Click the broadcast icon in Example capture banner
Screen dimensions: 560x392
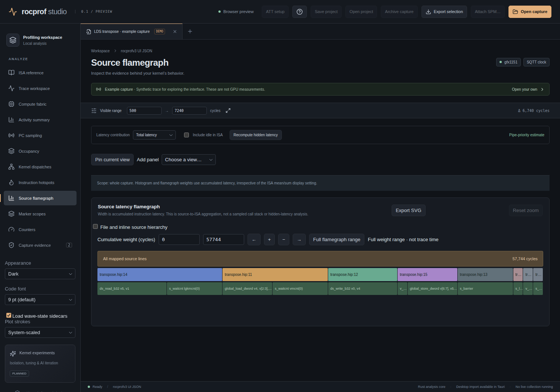pyautogui.click(x=99, y=89)
